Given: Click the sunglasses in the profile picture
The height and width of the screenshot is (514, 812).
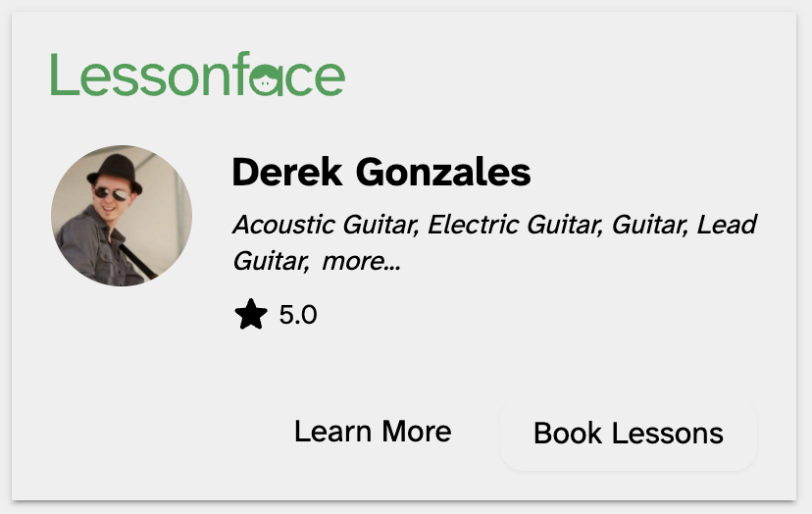Looking at the screenshot, I should [109, 193].
